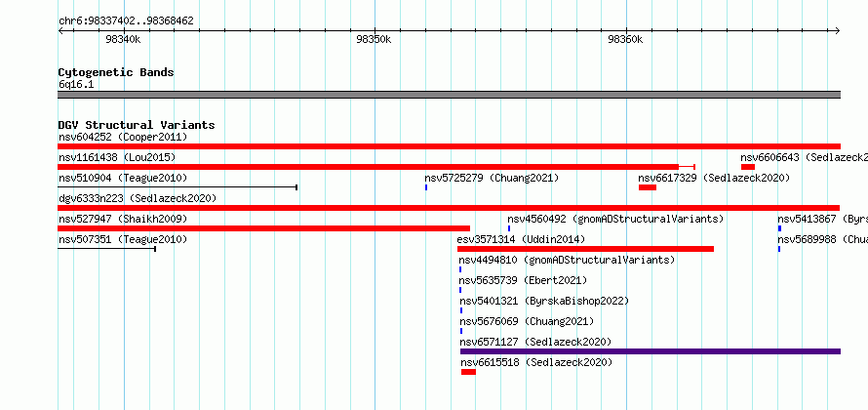The height and width of the screenshot is (410, 868).
Task: Click small red bar under nsv6606643
Action: 748,167
